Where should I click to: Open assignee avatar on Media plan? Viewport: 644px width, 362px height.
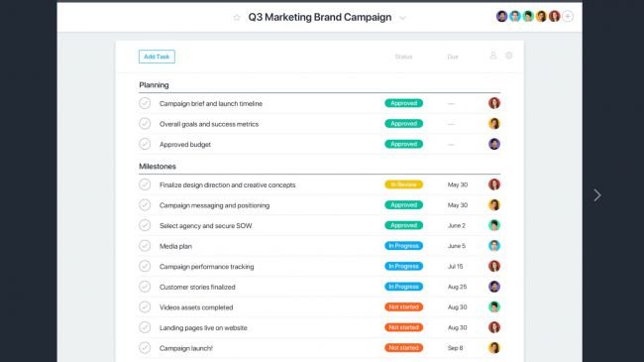tap(494, 246)
